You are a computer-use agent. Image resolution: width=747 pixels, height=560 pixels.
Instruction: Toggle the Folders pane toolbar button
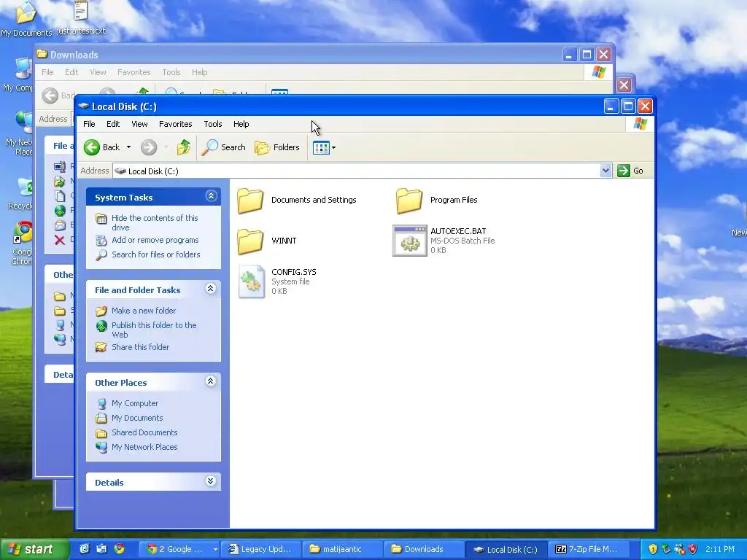point(276,147)
